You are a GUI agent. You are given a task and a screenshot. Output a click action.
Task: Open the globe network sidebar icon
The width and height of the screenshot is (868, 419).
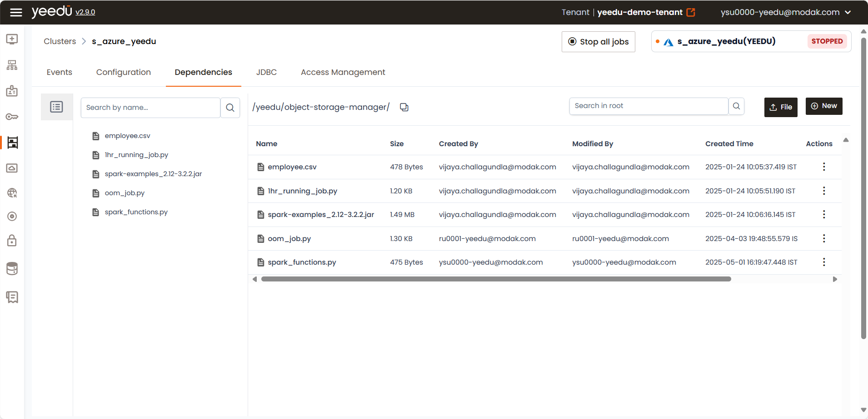coord(12,193)
